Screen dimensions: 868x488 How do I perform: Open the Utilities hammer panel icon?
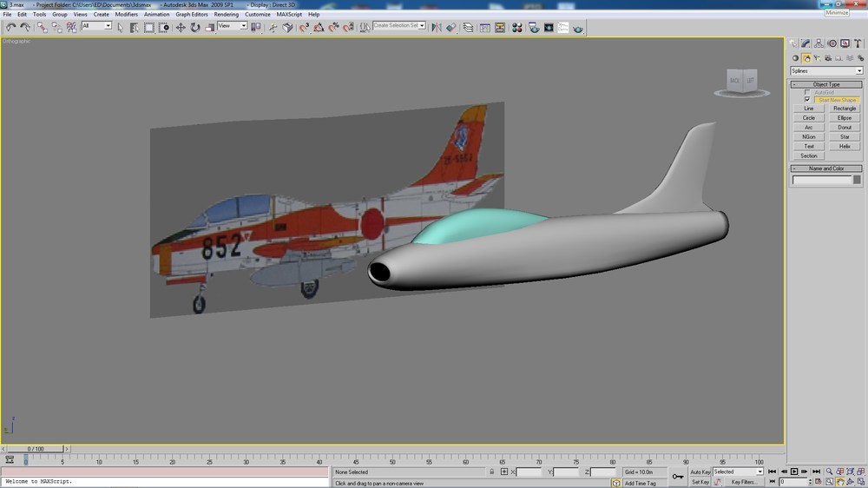(x=858, y=43)
